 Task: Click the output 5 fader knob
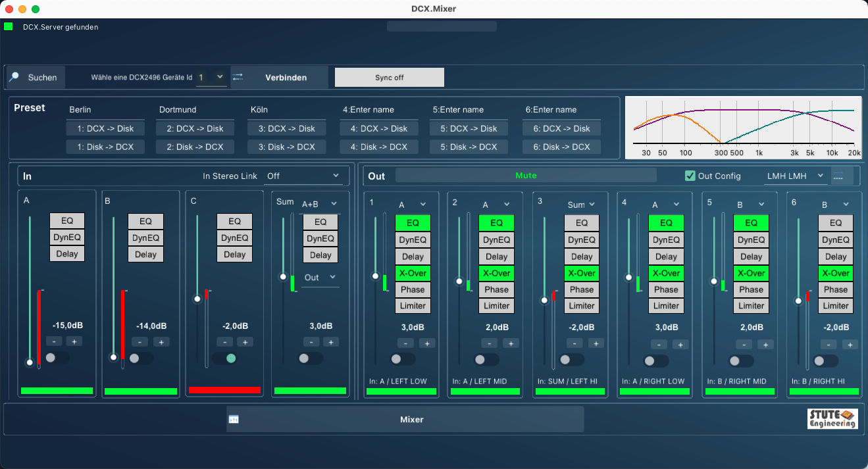[713, 281]
